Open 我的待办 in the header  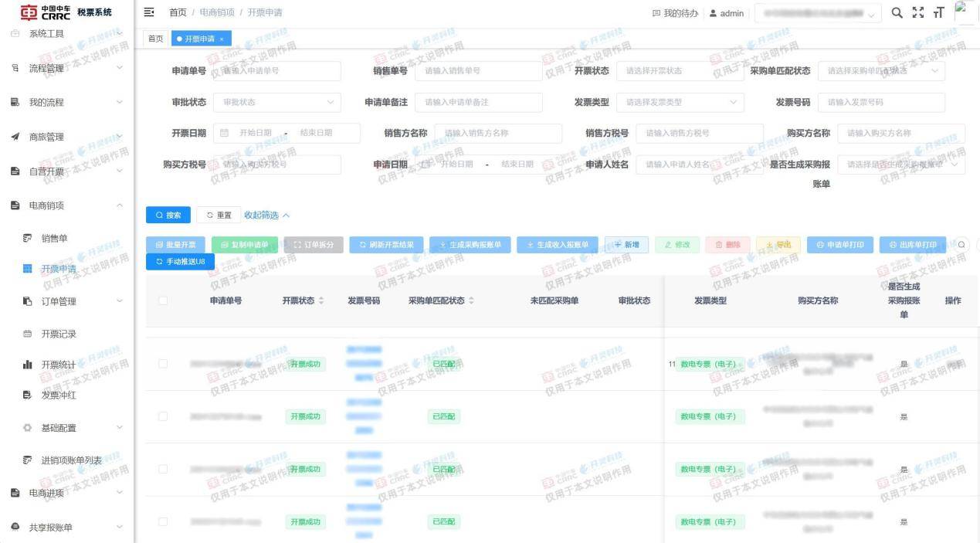(x=675, y=13)
